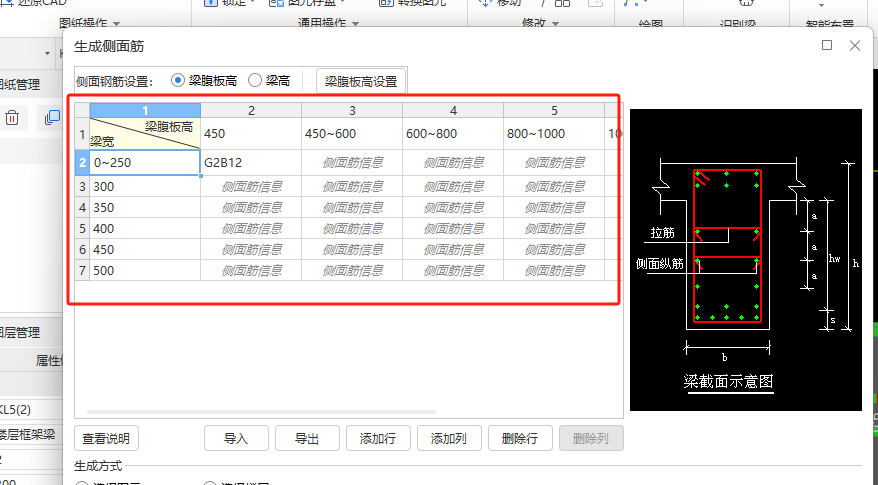Click 侧面筋信息 cell in row 350, column 600~800
Screen dimensions: 878x485
pos(453,208)
